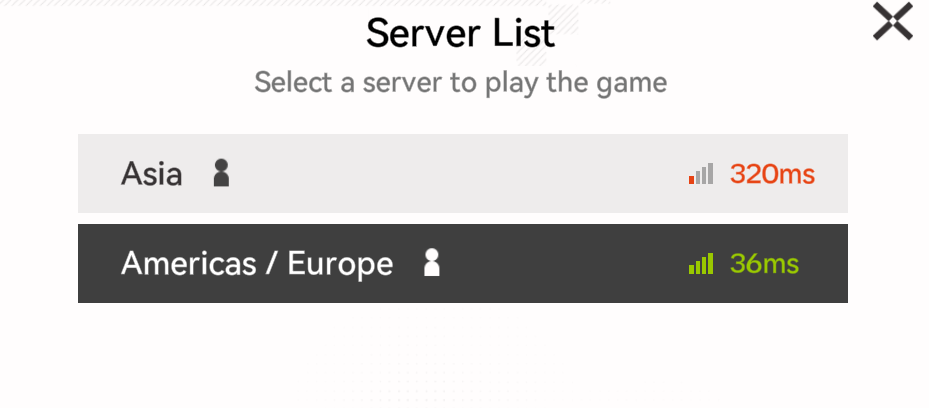The width and height of the screenshot is (929, 408).
Task: Click the 36ms ping value
Action: click(x=764, y=264)
